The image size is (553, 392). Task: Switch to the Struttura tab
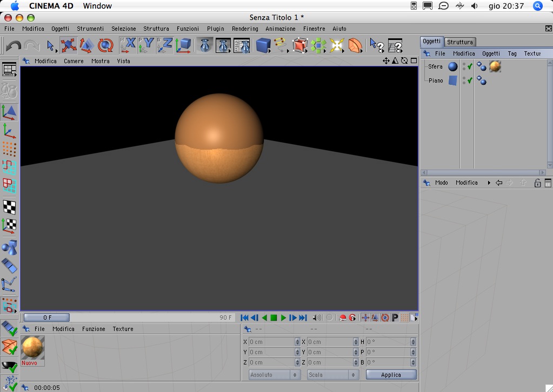pyautogui.click(x=460, y=42)
